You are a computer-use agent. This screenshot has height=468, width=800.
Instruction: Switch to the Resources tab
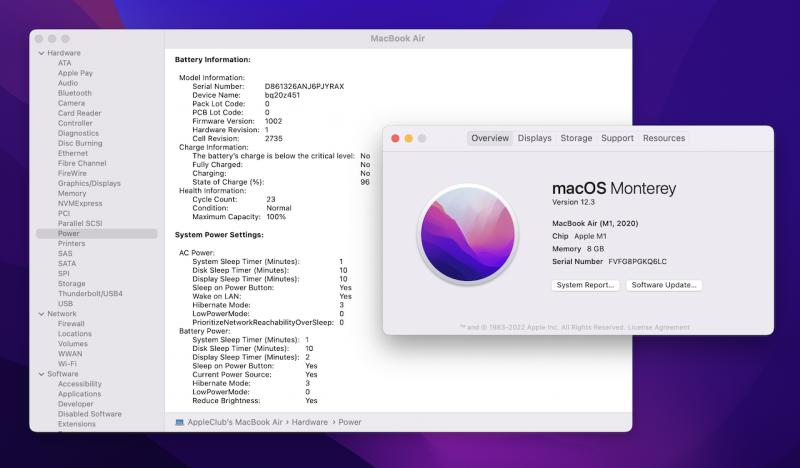664,138
